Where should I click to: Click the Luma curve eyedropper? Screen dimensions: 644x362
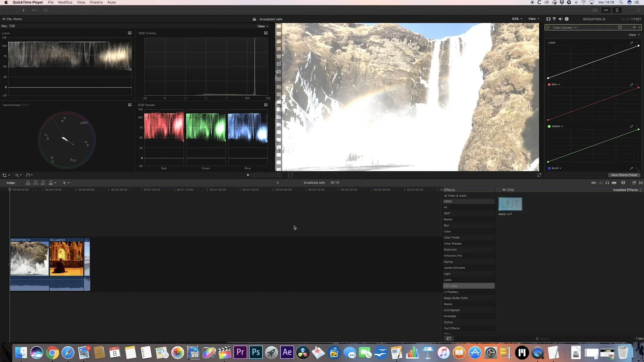point(631,43)
